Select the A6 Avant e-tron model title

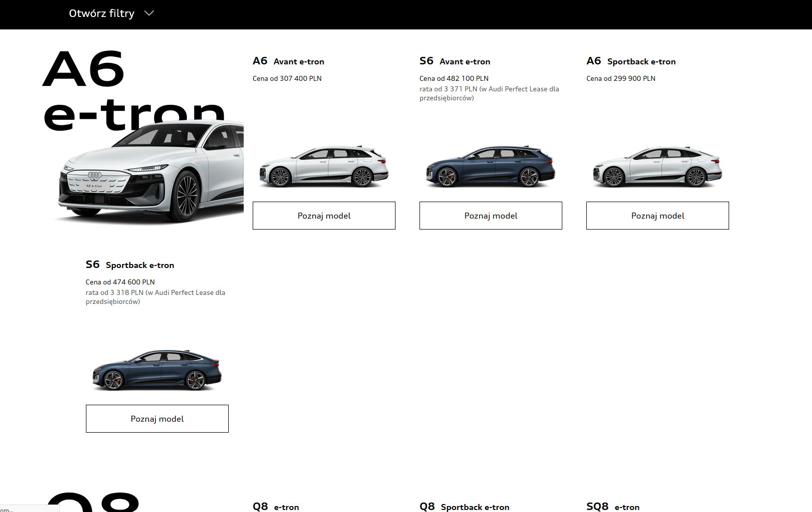[289, 61]
